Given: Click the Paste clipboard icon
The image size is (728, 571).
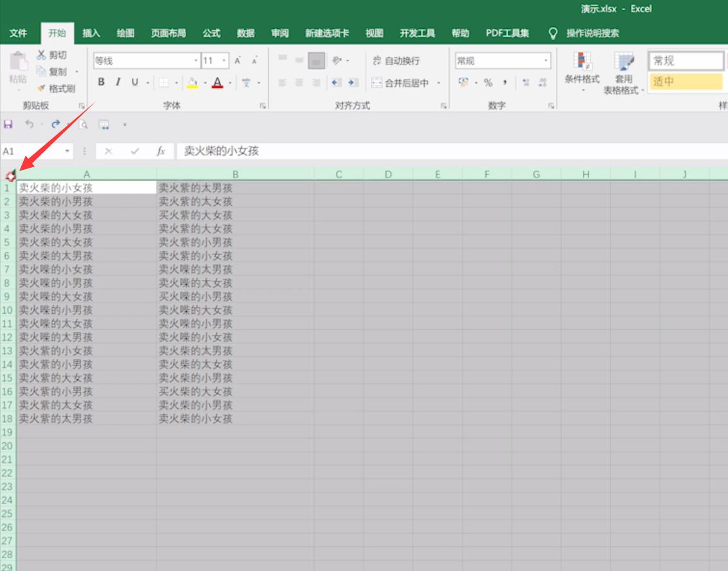Looking at the screenshot, I should click(19, 61).
